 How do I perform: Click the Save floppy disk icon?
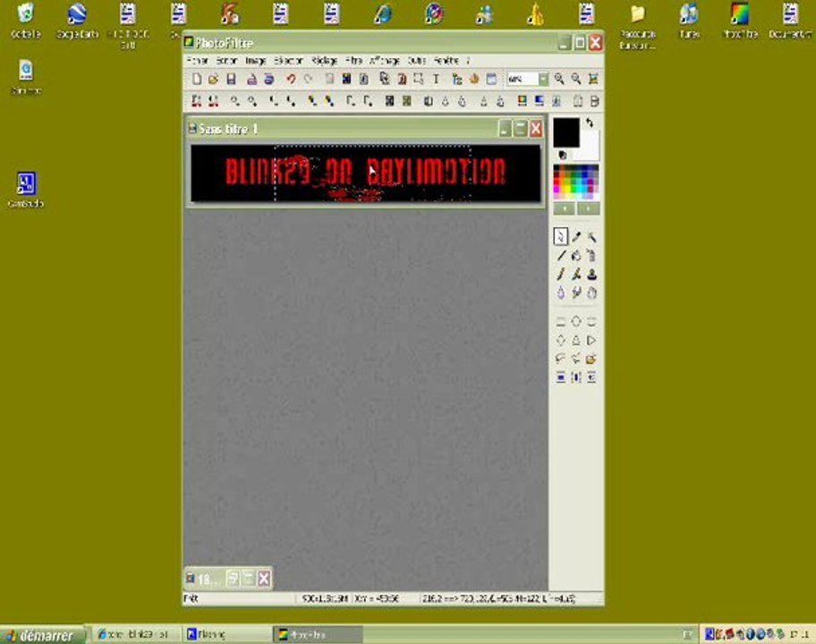tap(231, 79)
